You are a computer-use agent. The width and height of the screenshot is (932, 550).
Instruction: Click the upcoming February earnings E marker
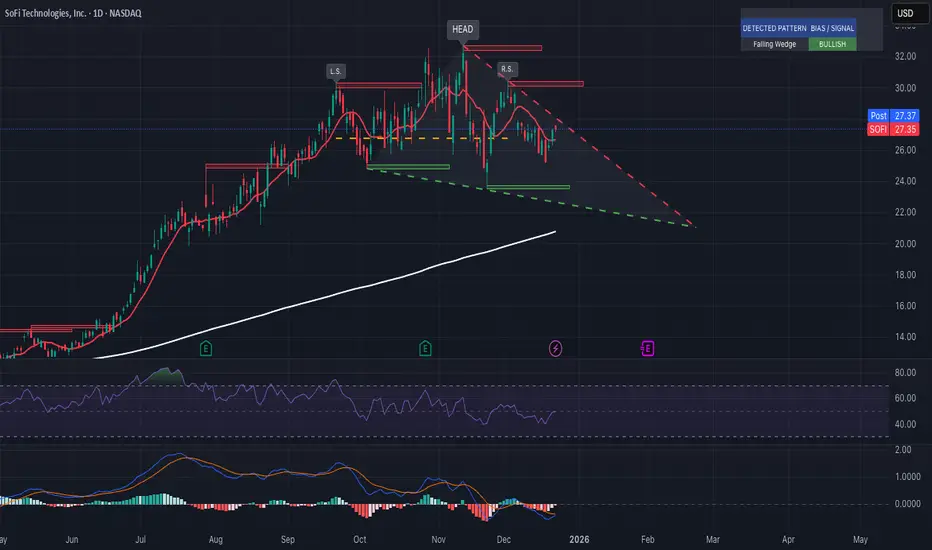[x=647, y=348]
